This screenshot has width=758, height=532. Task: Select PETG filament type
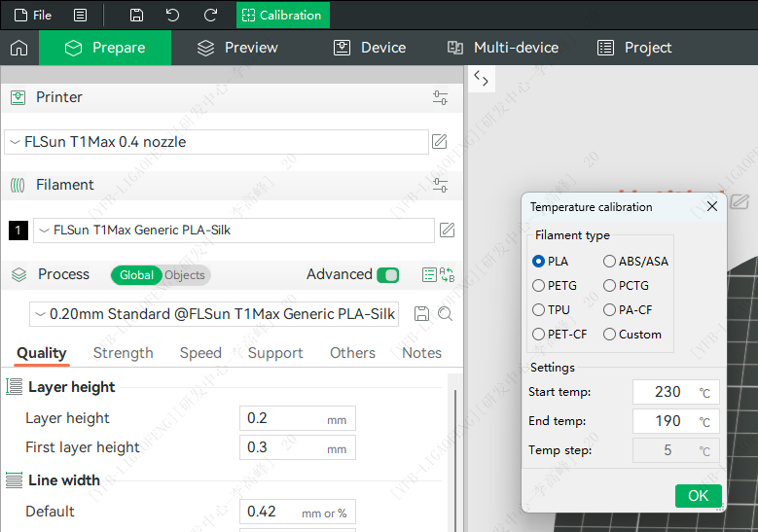(x=555, y=286)
